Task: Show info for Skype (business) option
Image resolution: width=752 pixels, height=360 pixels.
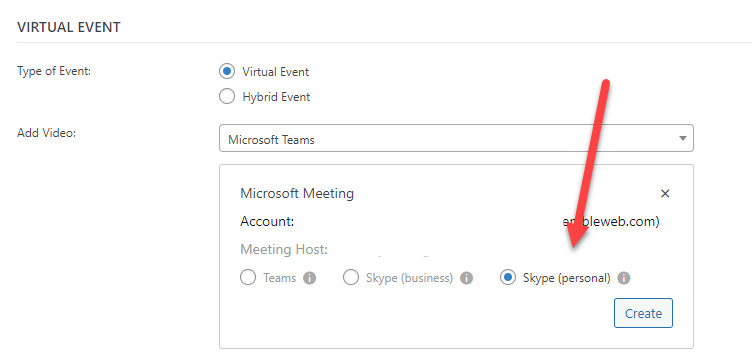Action: coord(467,278)
